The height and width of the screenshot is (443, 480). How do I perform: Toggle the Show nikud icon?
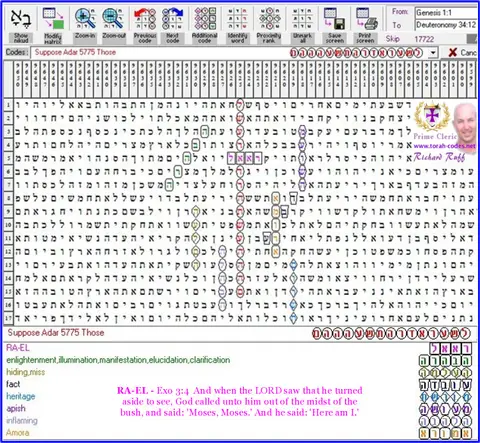(x=21, y=25)
